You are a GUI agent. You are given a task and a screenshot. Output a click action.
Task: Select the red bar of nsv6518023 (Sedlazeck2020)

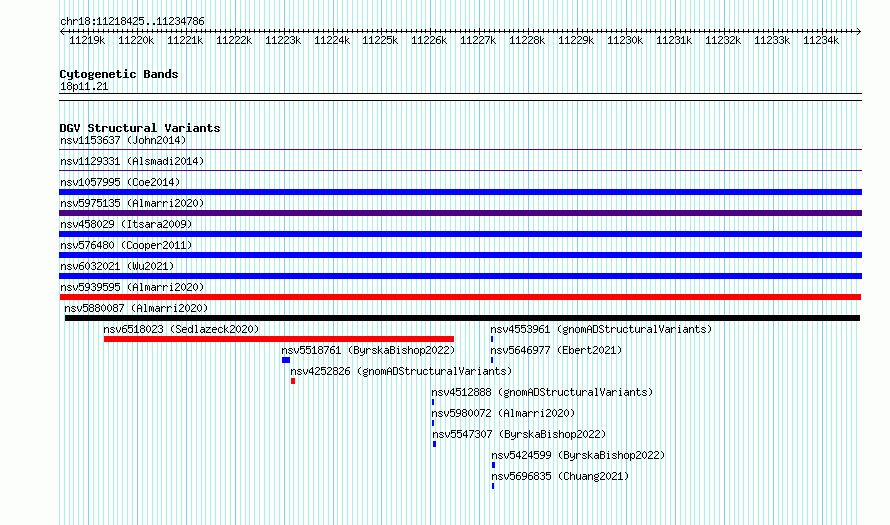click(279, 339)
